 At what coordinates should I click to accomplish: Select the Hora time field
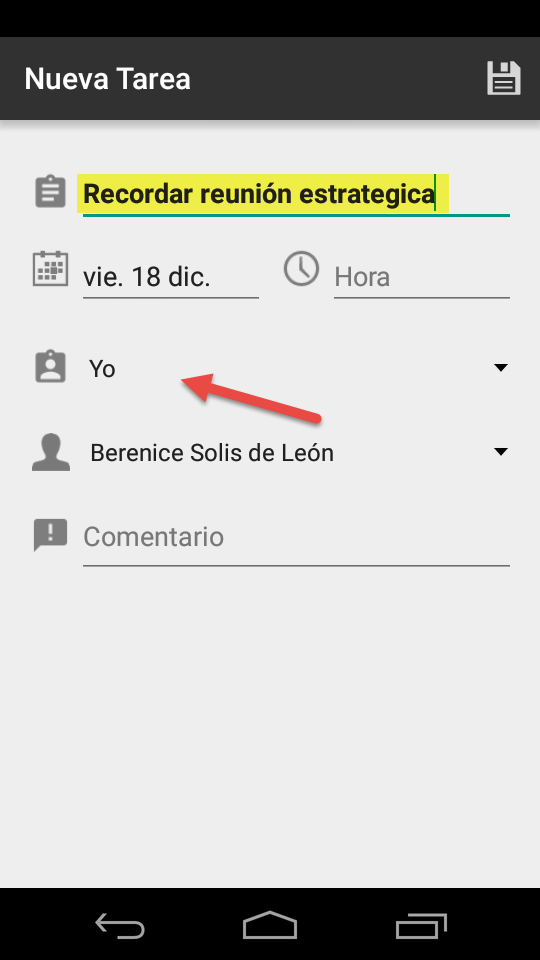[x=422, y=277]
